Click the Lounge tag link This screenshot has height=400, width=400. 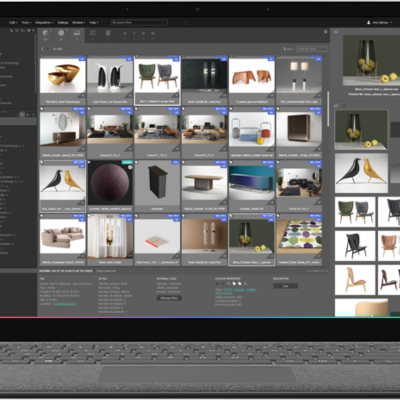[239, 290]
